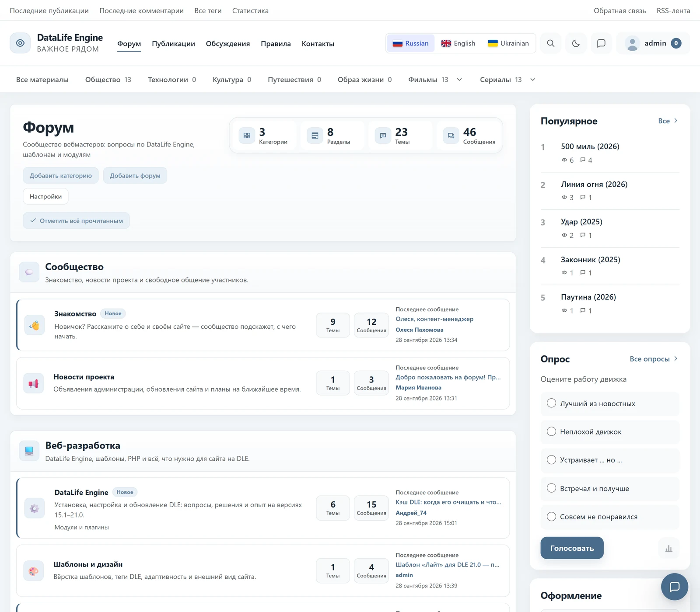Open Все popular items chevron link
The width and height of the screenshot is (700, 612).
(x=668, y=121)
